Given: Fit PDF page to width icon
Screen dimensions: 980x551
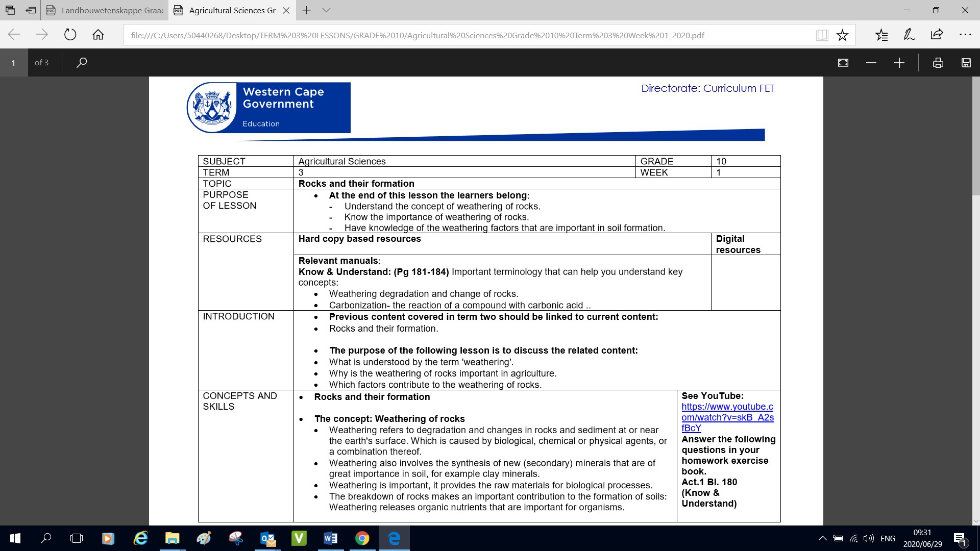Looking at the screenshot, I should coord(843,63).
